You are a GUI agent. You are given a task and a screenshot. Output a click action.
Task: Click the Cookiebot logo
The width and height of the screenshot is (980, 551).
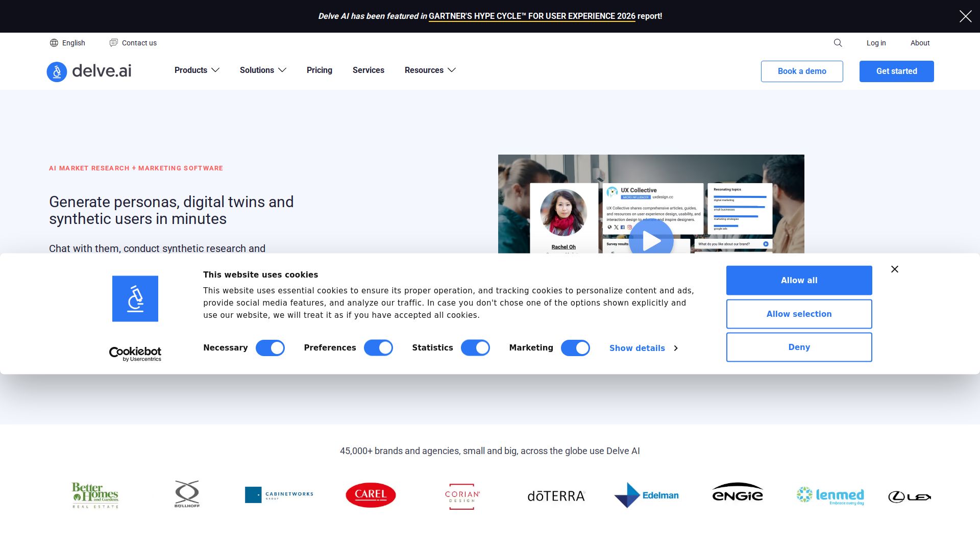(135, 354)
